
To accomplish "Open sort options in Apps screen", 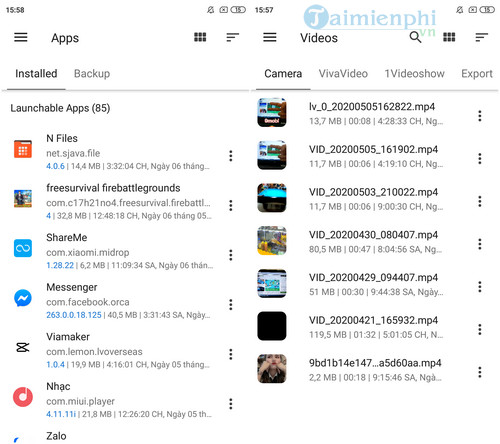I will [x=232, y=37].
